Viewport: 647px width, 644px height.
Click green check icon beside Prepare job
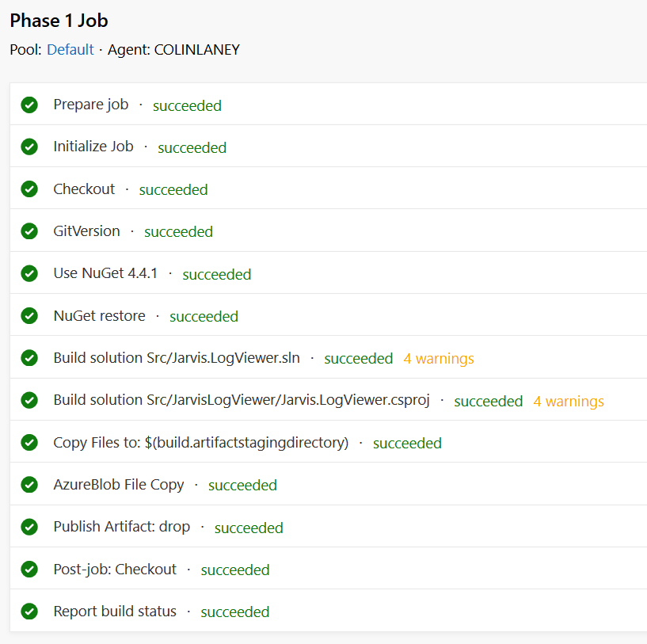click(29, 105)
